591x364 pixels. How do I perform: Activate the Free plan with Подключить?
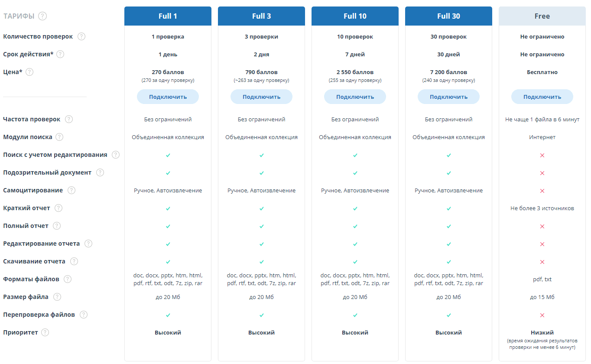542,97
